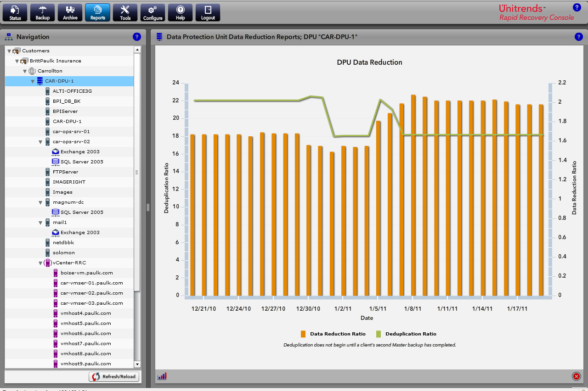Select IMAGERIGHT in the tree
This screenshot has width=588, height=391.
click(69, 182)
